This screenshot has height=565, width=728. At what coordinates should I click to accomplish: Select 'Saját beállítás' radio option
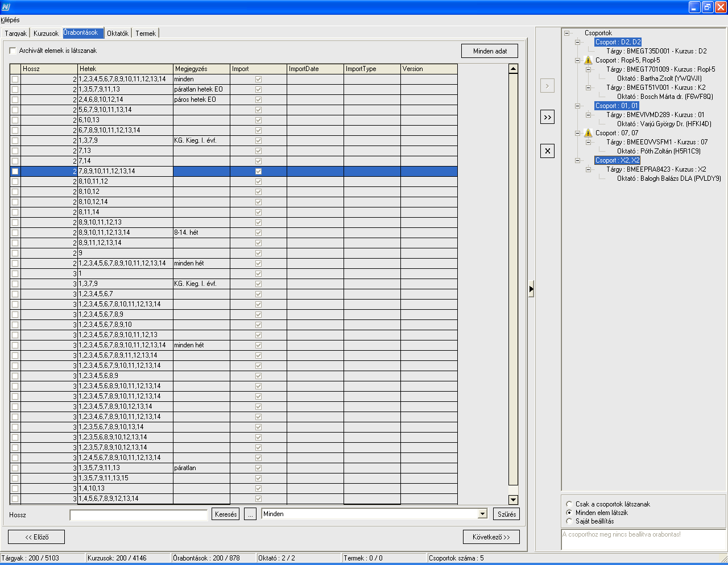tap(569, 521)
